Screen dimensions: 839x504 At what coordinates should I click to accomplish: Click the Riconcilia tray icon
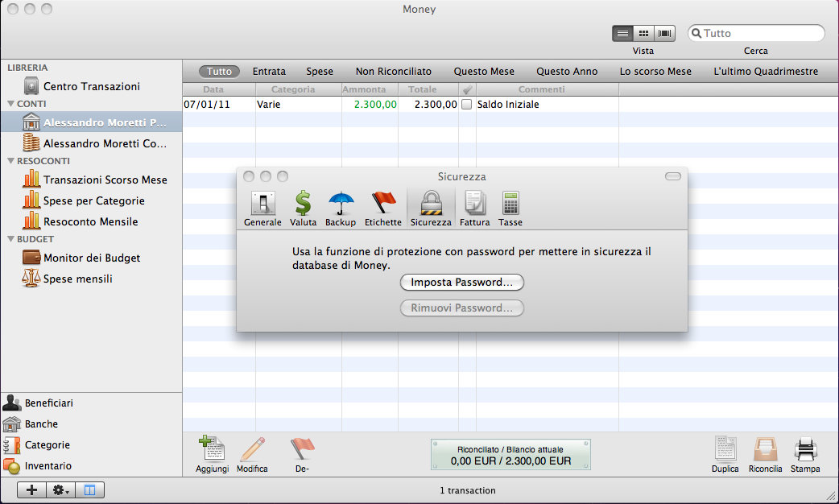point(765,454)
